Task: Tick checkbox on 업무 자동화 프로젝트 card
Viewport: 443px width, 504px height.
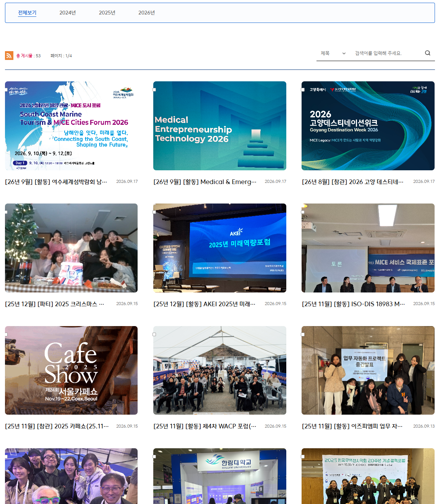Action: (x=303, y=334)
